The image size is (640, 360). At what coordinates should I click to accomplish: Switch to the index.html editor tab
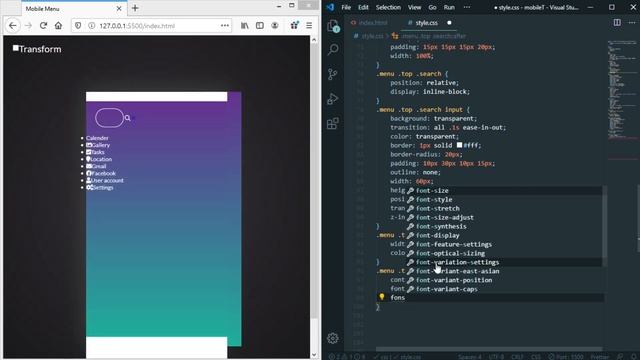(369, 23)
